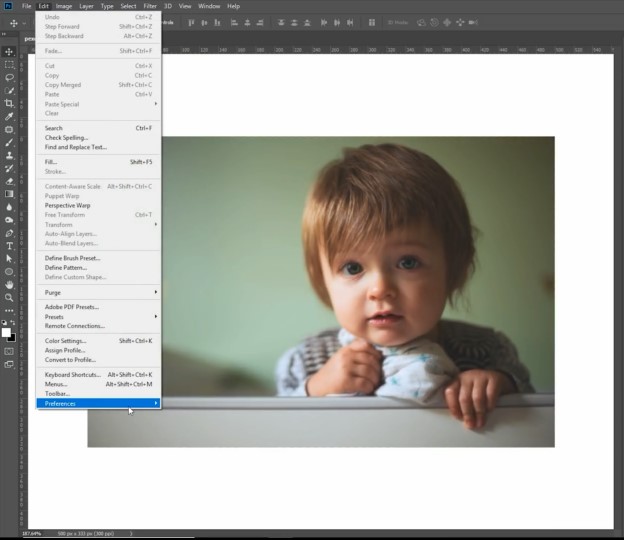Select the Eyedropper tool
Image resolution: width=624 pixels, height=540 pixels.
(x=9, y=117)
